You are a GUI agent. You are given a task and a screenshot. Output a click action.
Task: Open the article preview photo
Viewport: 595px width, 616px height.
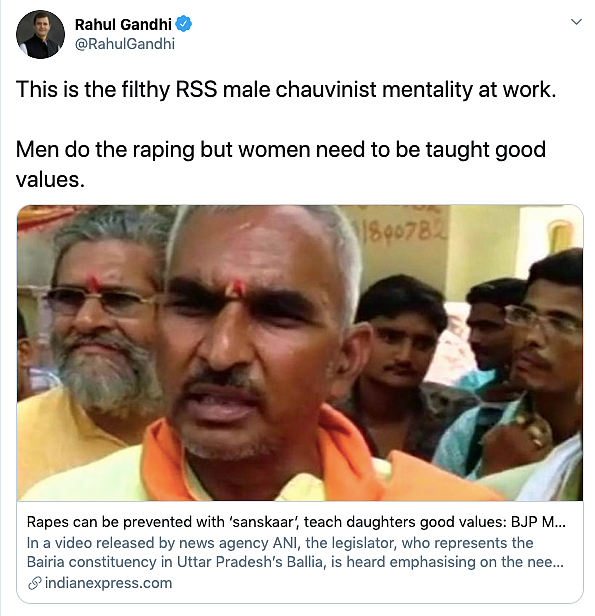(x=300, y=353)
